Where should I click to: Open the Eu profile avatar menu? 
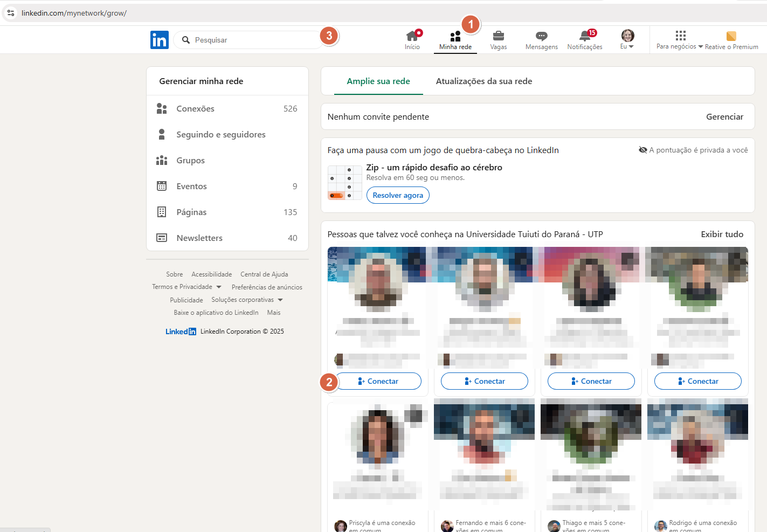coord(627,40)
